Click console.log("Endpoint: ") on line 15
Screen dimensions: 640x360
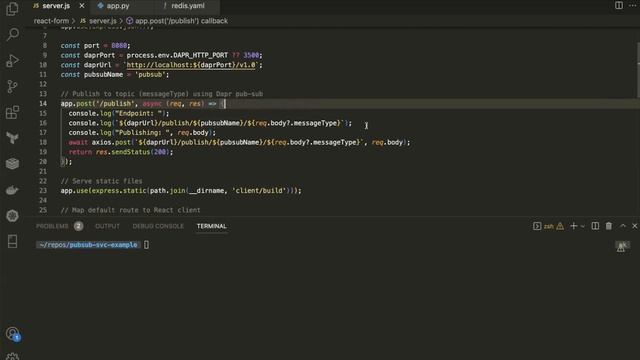pyautogui.click(x=119, y=113)
